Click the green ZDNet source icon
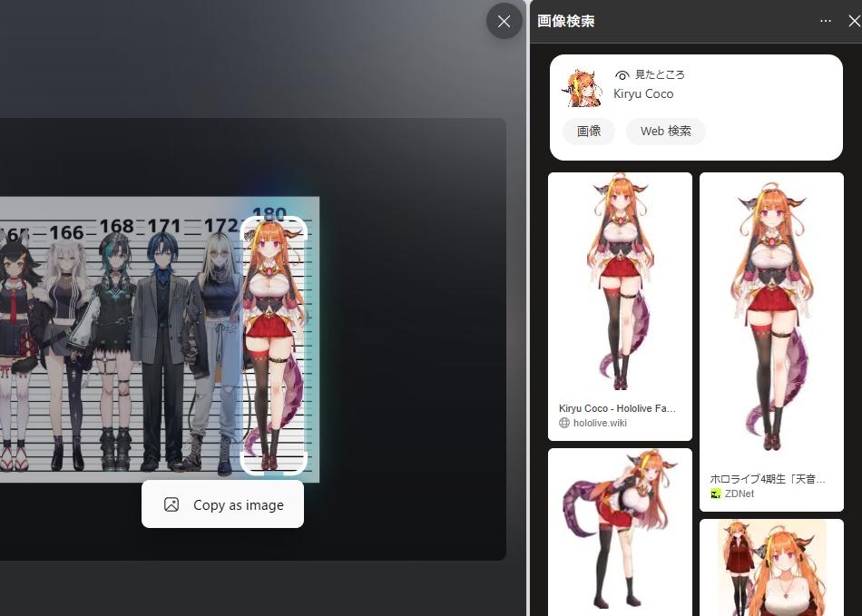 pyautogui.click(x=716, y=494)
